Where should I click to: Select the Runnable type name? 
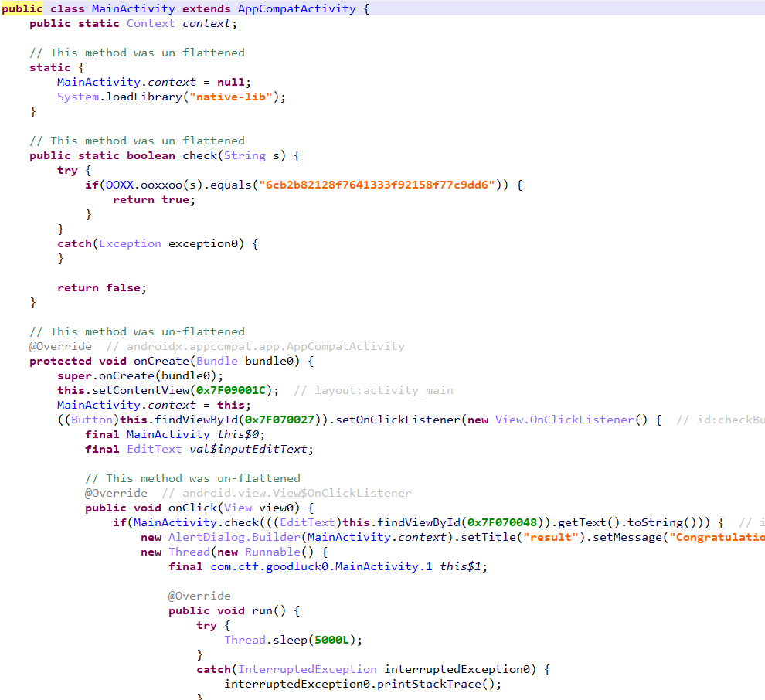click(x=273, y=552)
